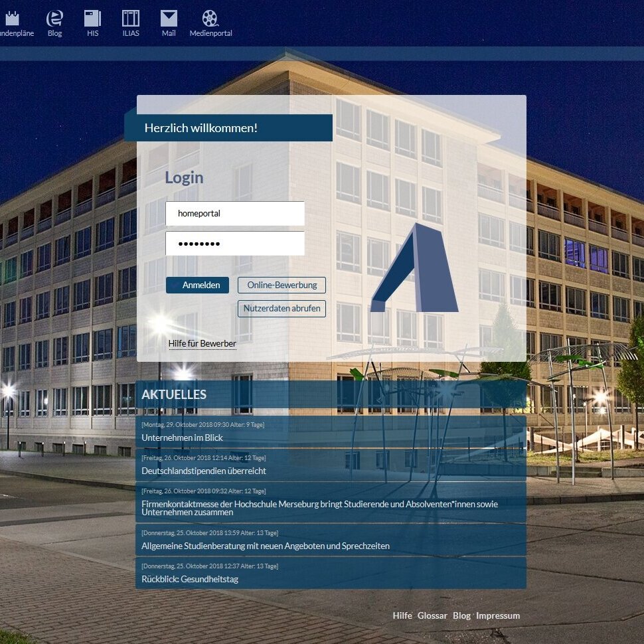Focus the password input field
Viewport: 644px width, 644px height.
click(235, 244)
